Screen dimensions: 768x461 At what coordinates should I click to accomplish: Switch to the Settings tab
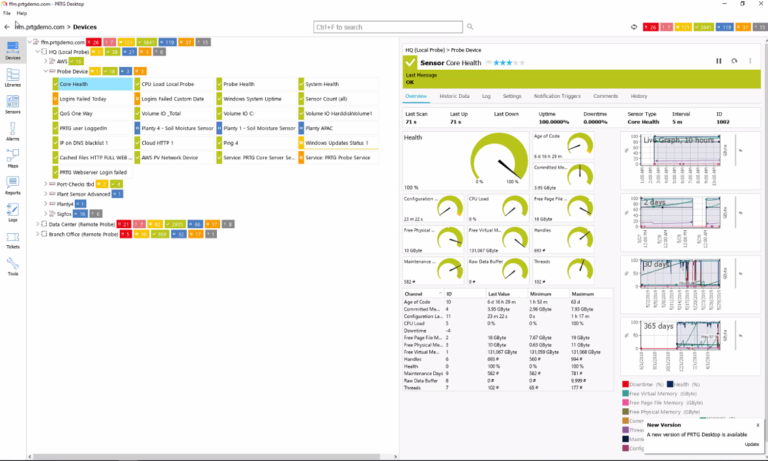pos(512,96)
